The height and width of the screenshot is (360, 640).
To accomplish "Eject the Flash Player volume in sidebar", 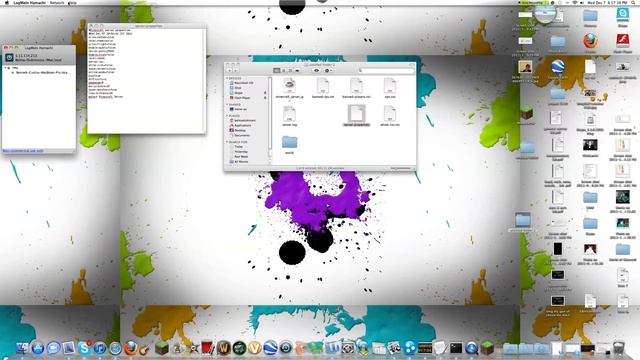I will 265,98.
